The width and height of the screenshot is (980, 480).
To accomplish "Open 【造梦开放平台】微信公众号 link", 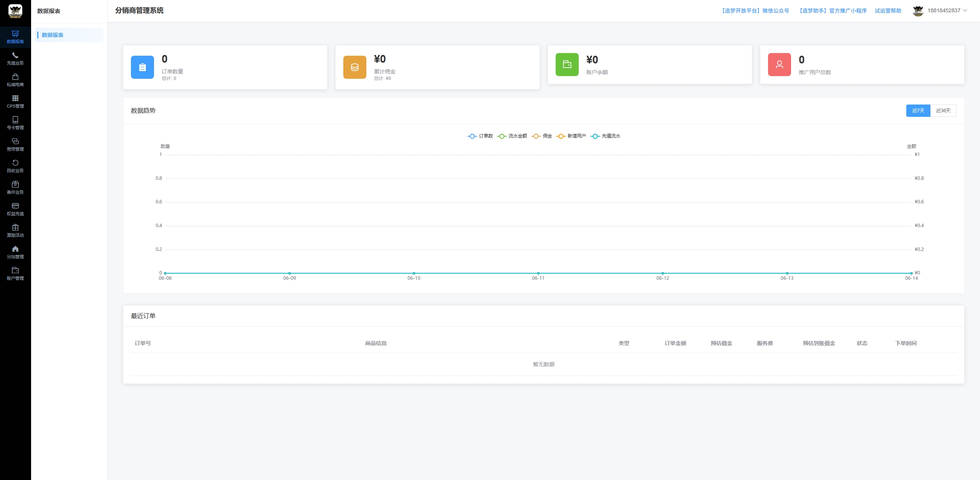I will [x=755, y=11].
